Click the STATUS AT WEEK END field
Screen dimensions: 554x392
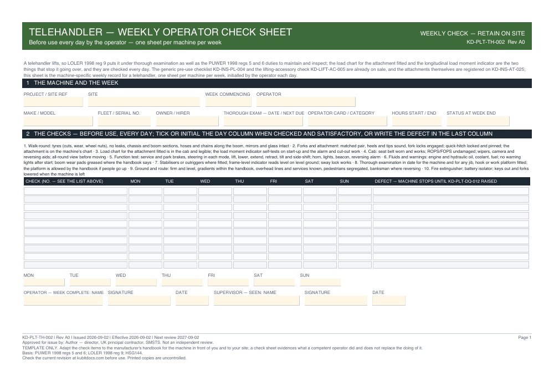(478, 121)
